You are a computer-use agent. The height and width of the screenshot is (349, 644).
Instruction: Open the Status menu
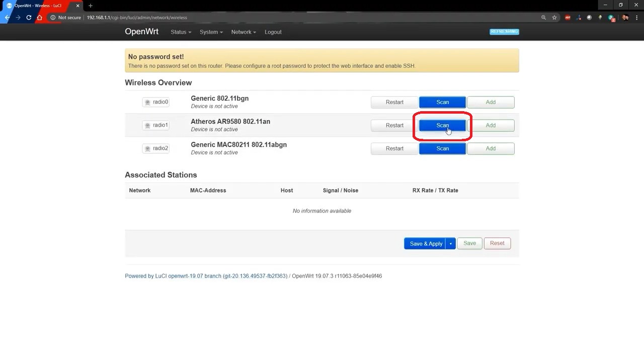181,32
